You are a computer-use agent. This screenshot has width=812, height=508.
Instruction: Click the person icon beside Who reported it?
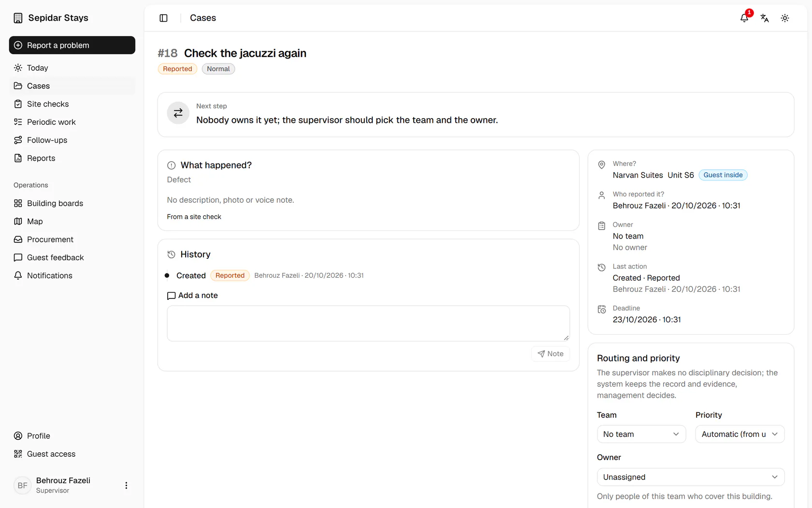pos(602,195)
